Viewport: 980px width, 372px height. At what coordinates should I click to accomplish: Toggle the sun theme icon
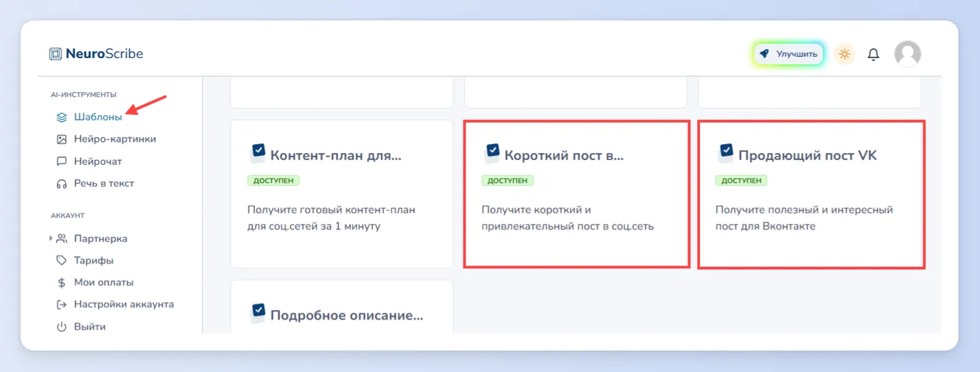(845, 54)
